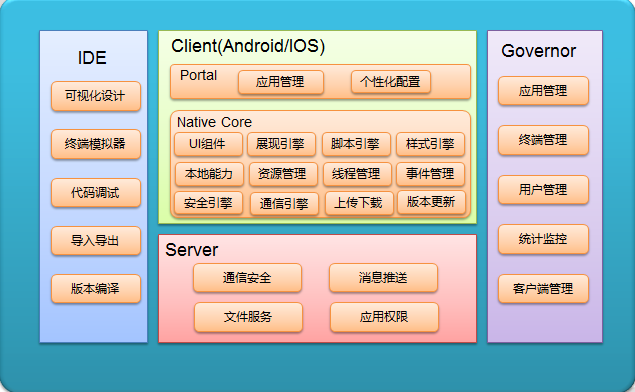
Task: Click the Portal label
Action: 198,75
